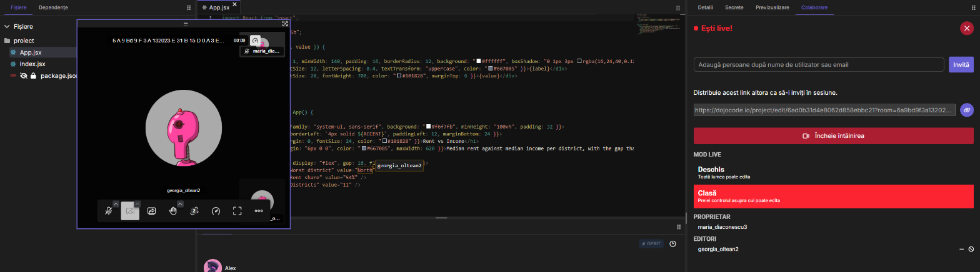Viewport: 980px width, 272px height.
Task: Select maria_dia... participant thumbnail
Action: [x=262, y=44]
